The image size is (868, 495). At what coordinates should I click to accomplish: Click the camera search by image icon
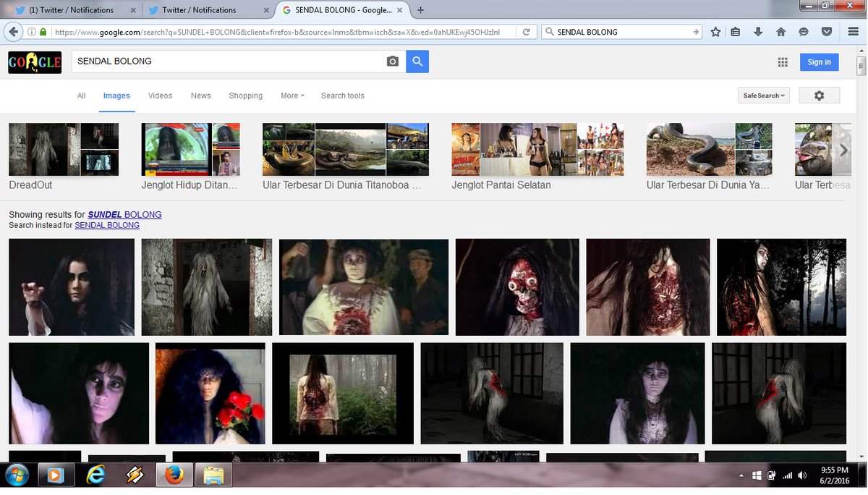point(393,62)
